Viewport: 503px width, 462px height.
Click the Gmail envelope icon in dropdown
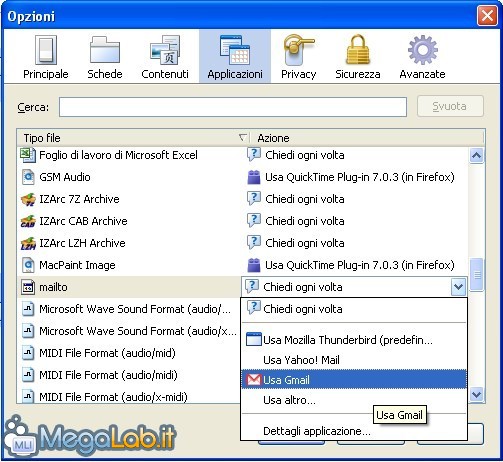254,380
